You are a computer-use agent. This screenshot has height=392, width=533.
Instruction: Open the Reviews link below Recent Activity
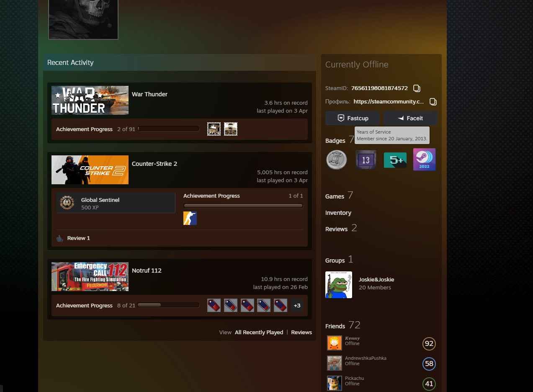(301, 332)
